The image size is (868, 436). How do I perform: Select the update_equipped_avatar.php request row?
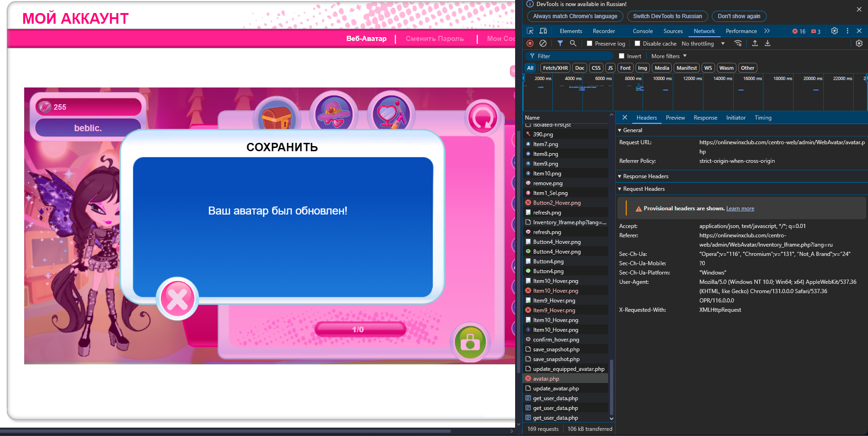point(565,369)
